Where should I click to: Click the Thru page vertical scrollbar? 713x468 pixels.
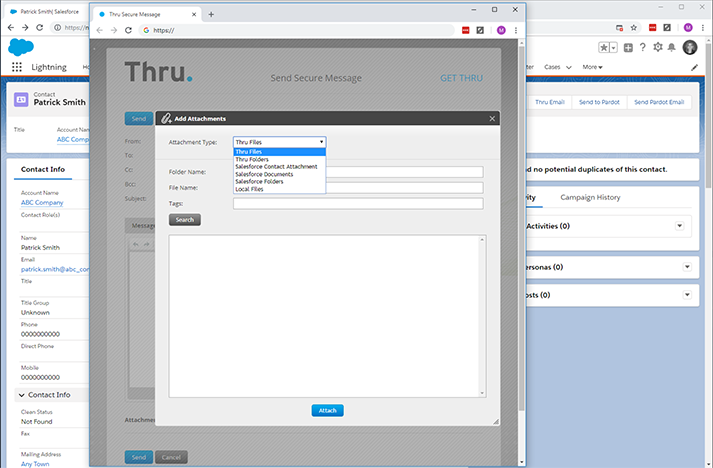point(522,227)
